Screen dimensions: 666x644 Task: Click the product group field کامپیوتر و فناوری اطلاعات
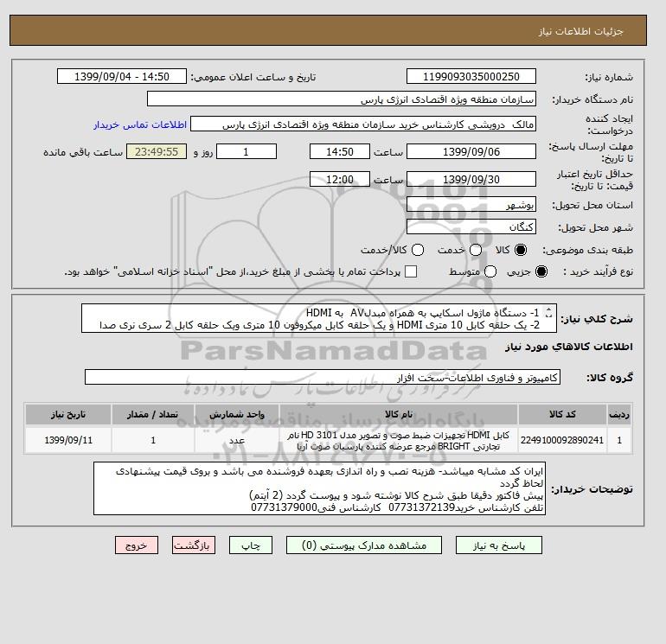click(x=323, y=377)
